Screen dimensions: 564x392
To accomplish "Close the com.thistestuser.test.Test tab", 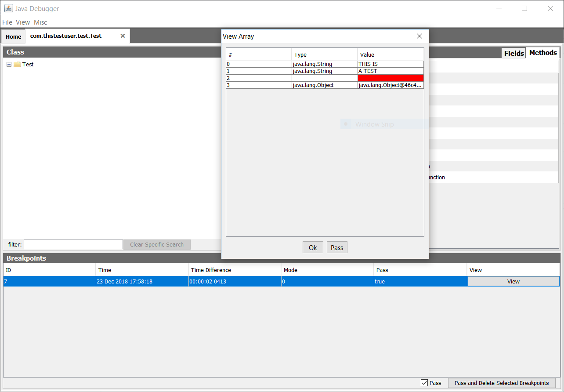I will tap(123, 36).
